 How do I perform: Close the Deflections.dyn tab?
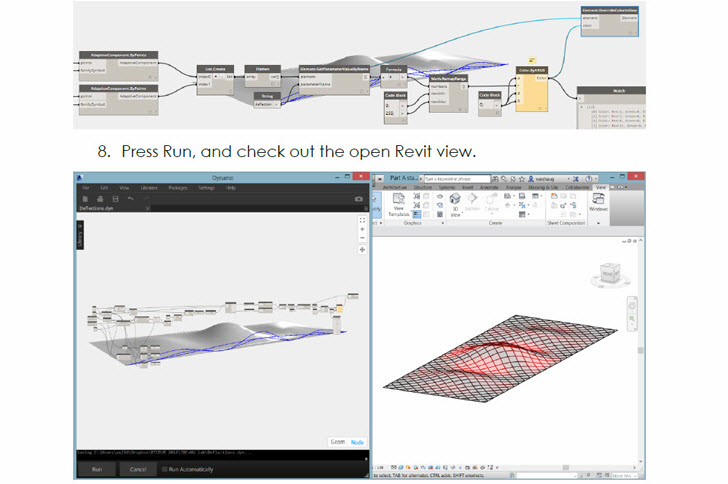(x=148, y=209)
